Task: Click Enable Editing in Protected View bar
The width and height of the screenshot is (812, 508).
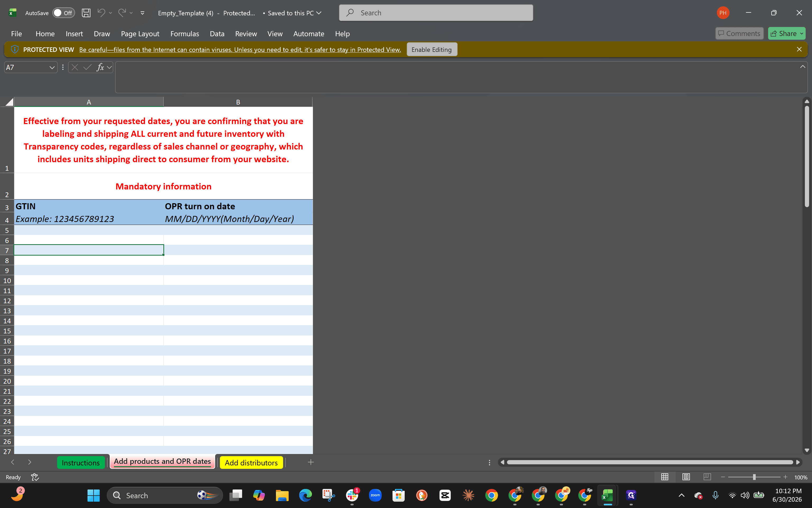Action: [431, 49]
